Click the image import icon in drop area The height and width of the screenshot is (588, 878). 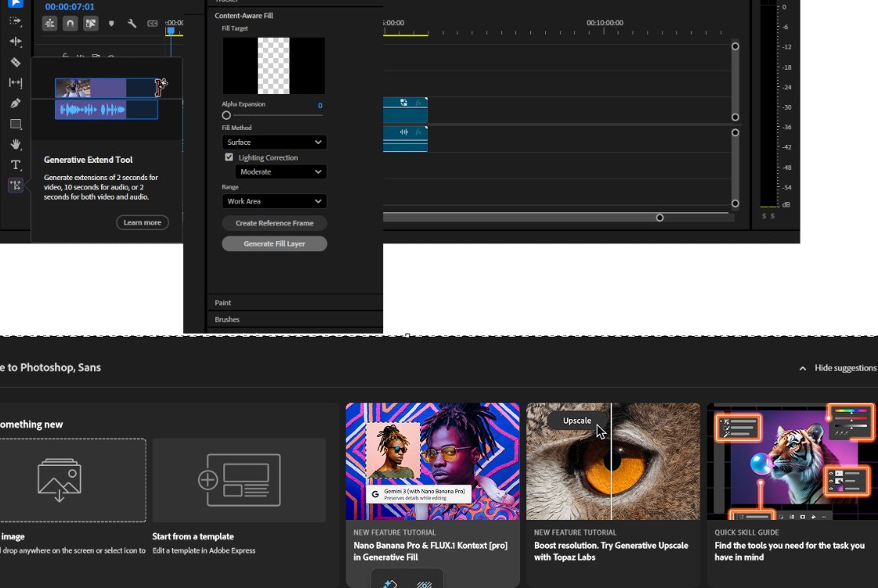click(60, 480)
